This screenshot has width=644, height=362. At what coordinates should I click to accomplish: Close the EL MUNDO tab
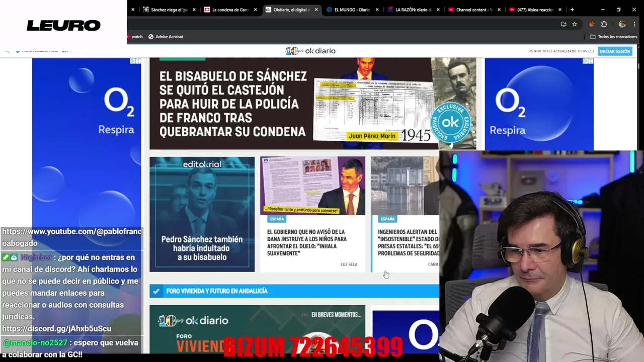tap(377, 10)
